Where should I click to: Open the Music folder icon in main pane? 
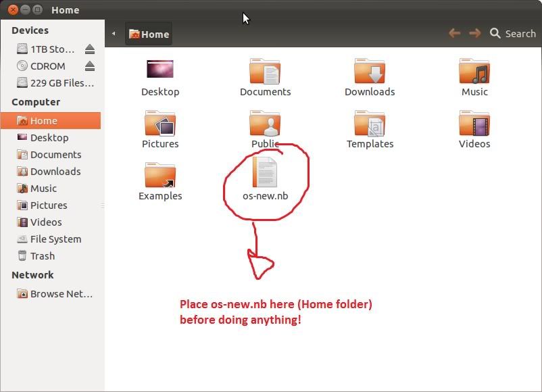(474, 71)
